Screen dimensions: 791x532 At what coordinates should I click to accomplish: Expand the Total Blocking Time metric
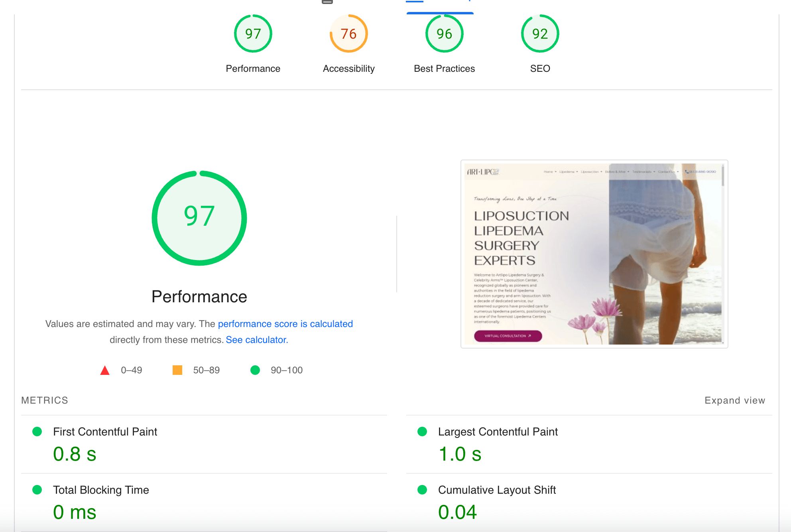101,490
